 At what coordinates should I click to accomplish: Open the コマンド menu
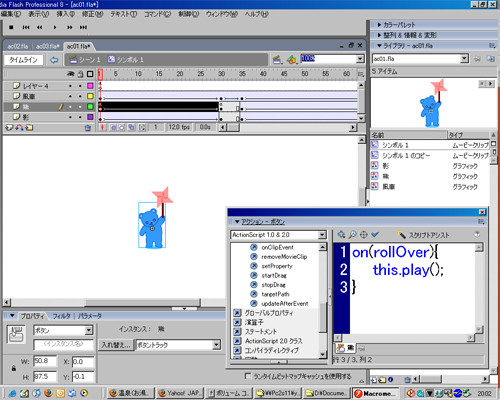[157, 14]
